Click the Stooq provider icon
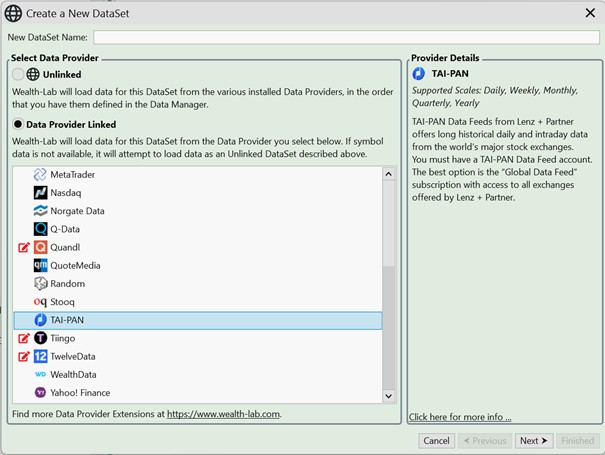The width and height of the screenshot is (605, 455). [41, 301]
